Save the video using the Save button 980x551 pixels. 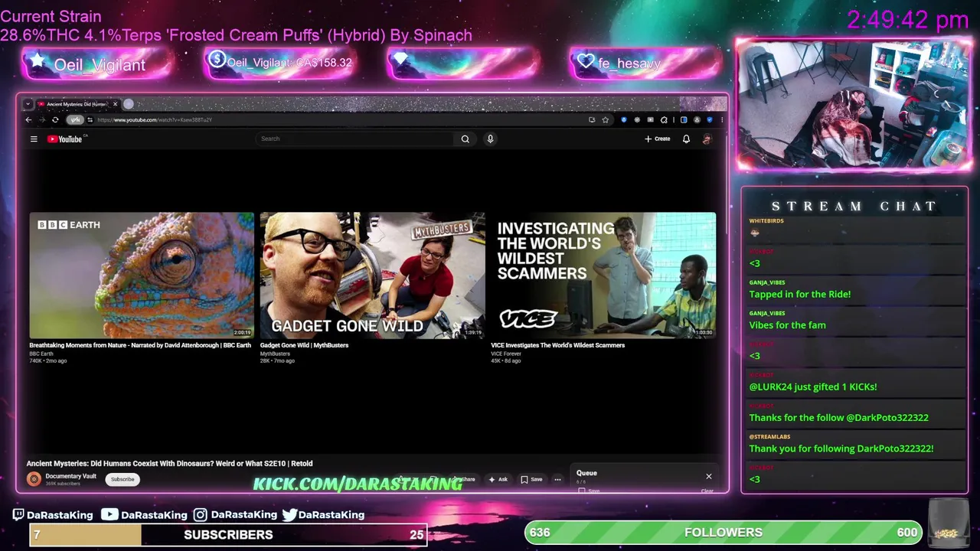531,479
